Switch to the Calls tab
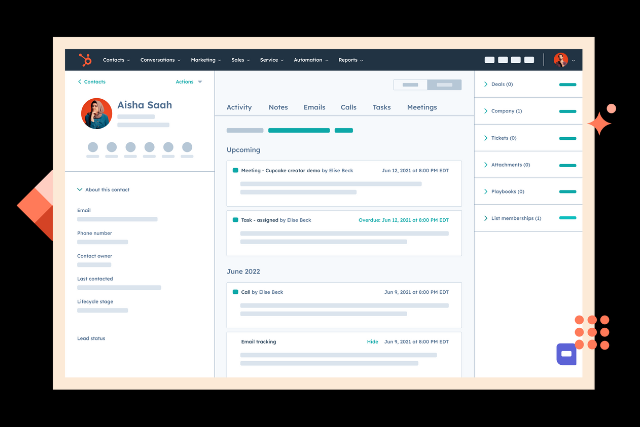 (x=349, y=107)
